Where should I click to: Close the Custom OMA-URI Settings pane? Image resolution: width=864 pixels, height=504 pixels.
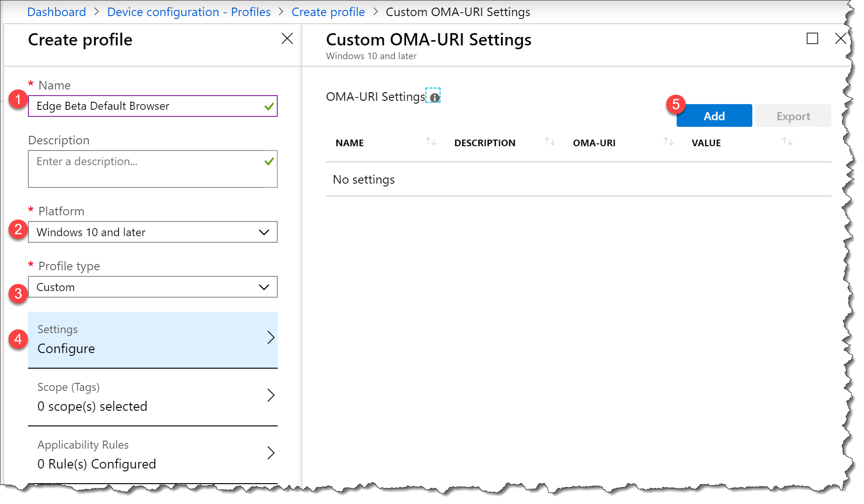click(841, 38)
